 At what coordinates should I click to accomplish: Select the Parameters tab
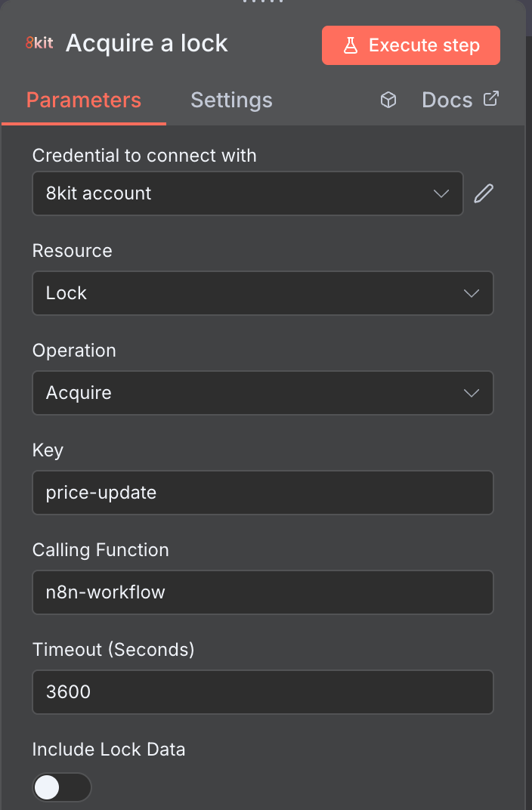[84, 100]
